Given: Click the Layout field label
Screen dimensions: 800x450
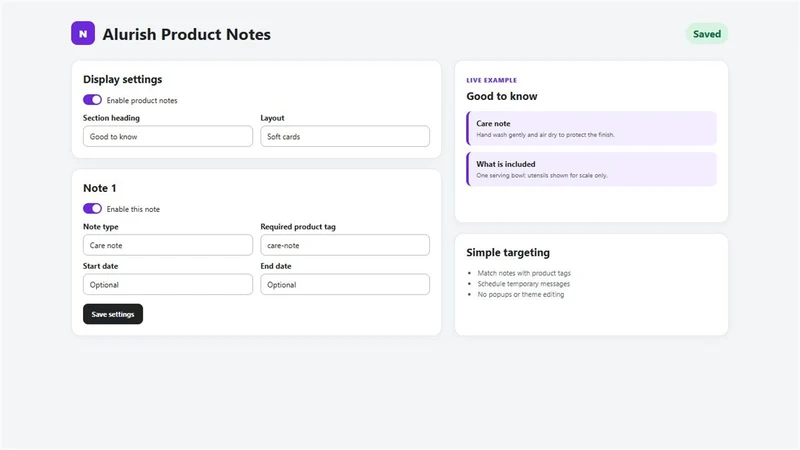Looking at the screenshot, I should [x=272, y=118].
